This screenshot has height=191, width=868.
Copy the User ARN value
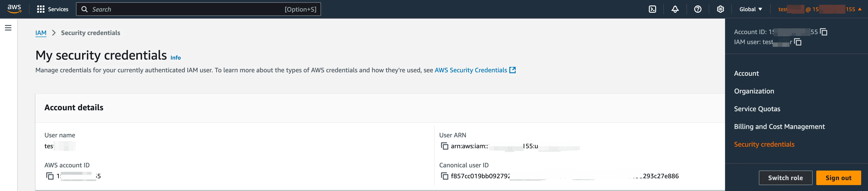tap(445, 146)
